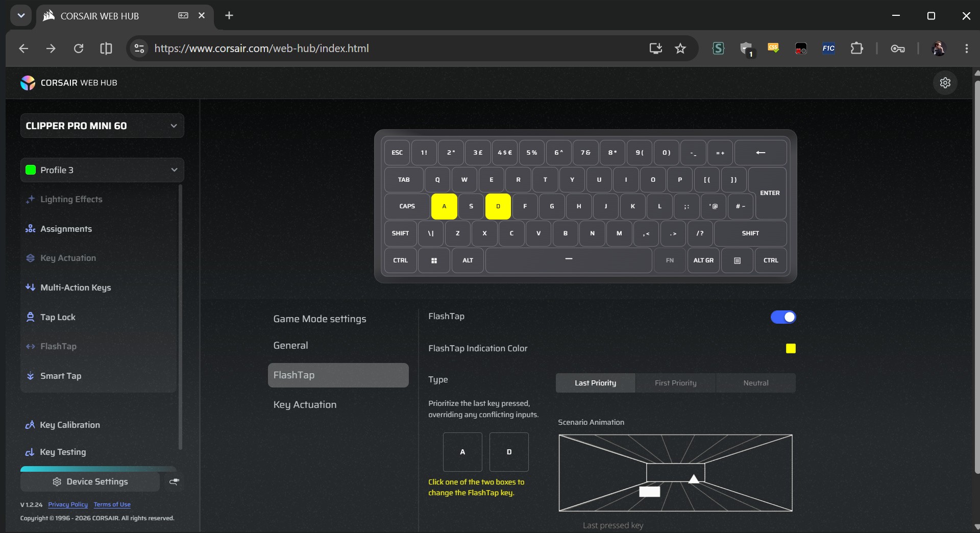Viewport: 980px width, 533px height.
Task: Go to Multi-Action Keys in the sidebar
Action: (76, 287)
